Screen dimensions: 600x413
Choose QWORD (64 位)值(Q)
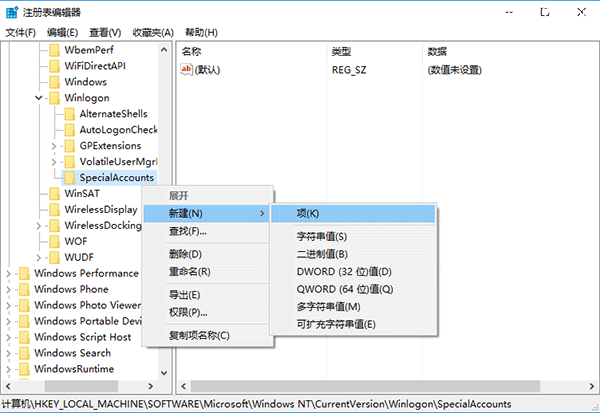tap(353, 289)
